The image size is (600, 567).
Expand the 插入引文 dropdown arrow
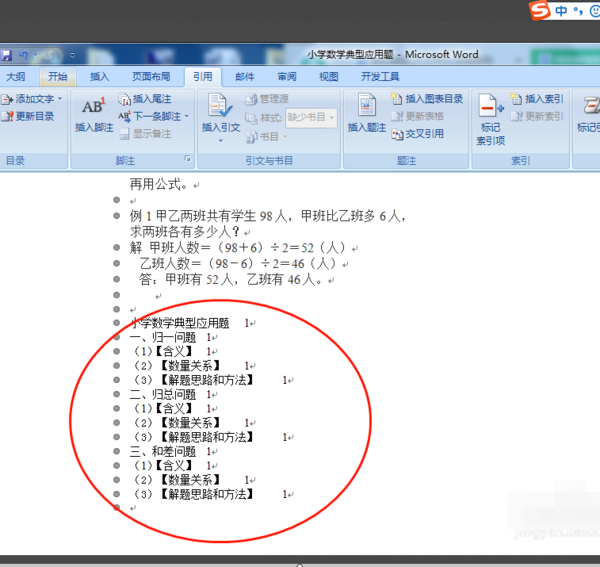click(x=221, y=141)
